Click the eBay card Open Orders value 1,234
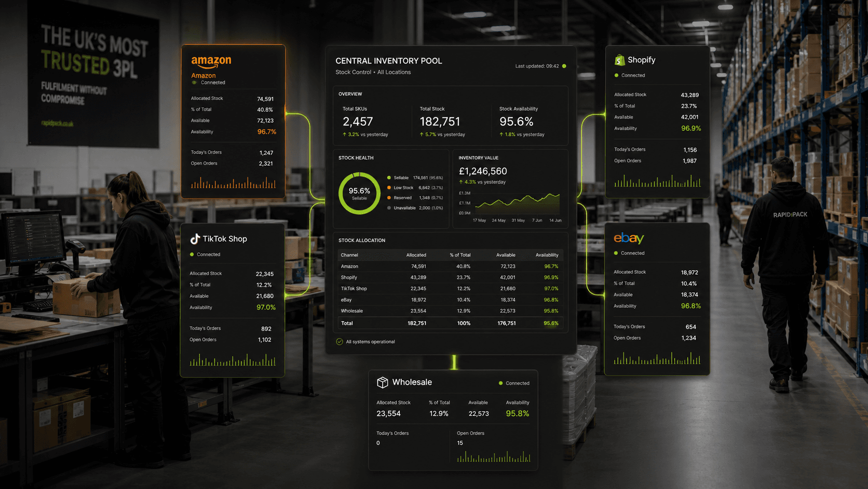This screenshot has height=489, width=868. coord(689,338)
